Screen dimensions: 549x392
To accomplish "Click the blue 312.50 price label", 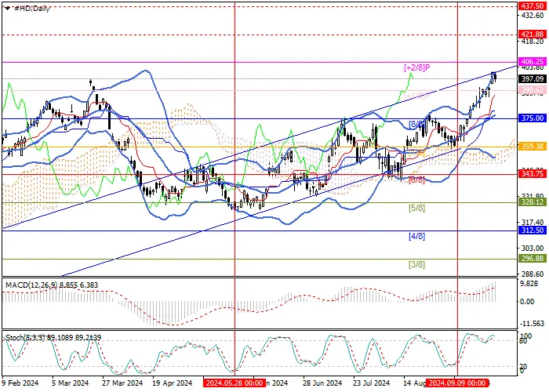I will tap(532, 230).
